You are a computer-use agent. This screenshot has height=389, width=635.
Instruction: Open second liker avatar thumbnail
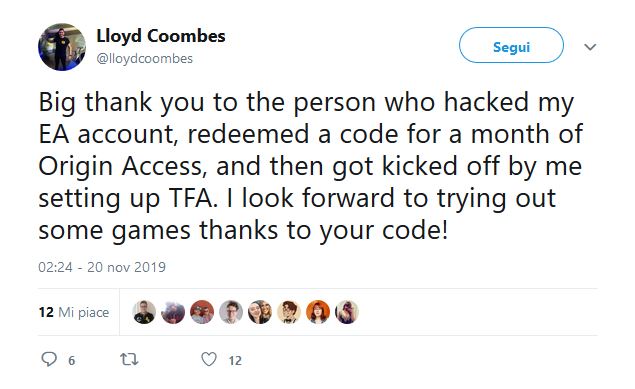coord(173,312)
